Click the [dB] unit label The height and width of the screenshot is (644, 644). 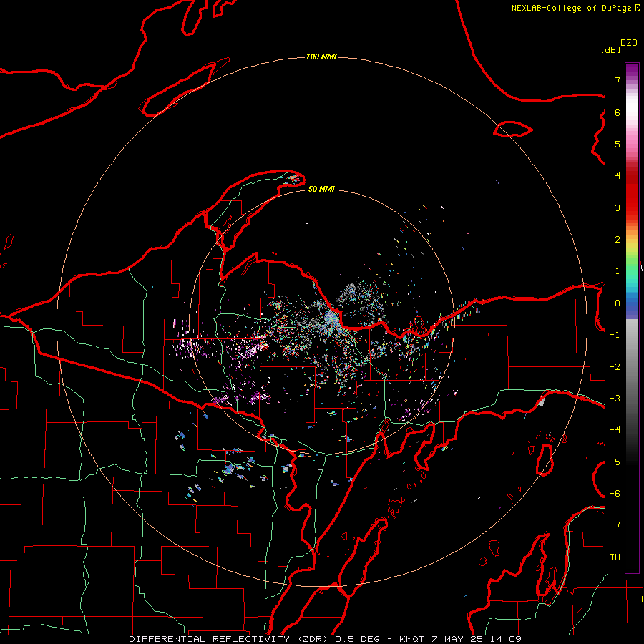611,49
